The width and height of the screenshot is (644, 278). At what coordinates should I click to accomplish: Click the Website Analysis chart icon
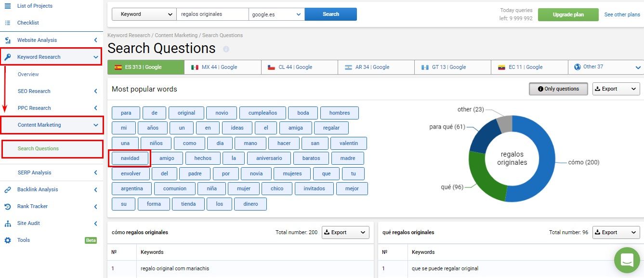point(8,40)
